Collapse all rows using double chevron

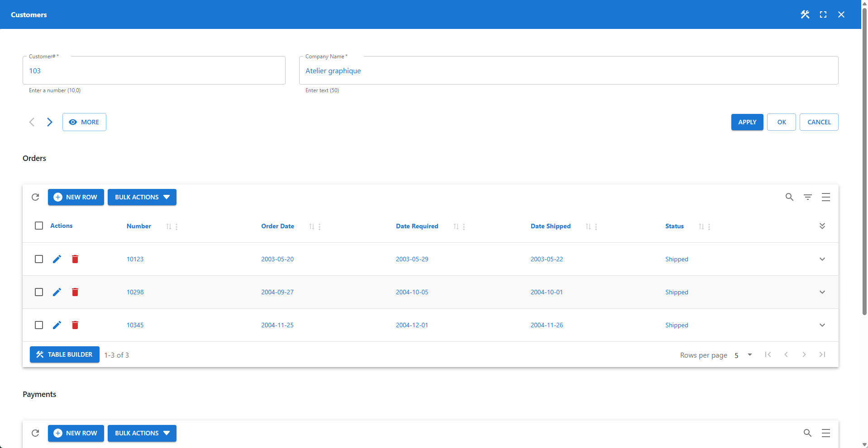(822, 226)
